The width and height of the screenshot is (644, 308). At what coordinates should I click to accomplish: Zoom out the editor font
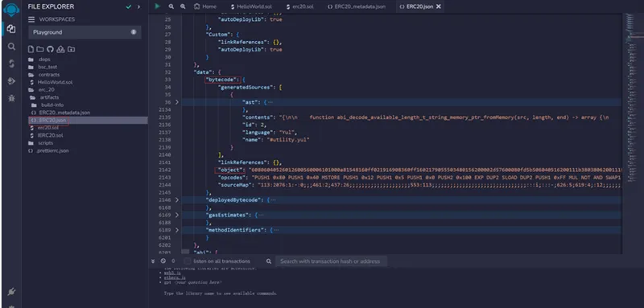171,6
